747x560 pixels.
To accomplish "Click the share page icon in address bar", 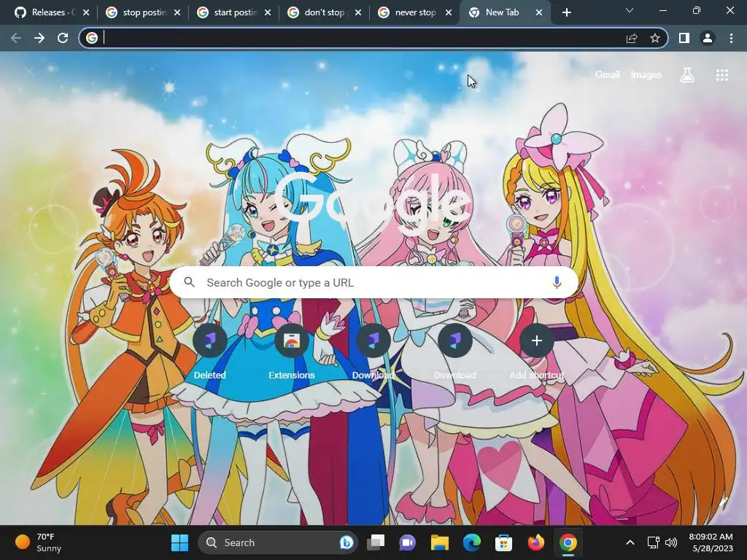I will pyautogui.click(x=632, y=38).
